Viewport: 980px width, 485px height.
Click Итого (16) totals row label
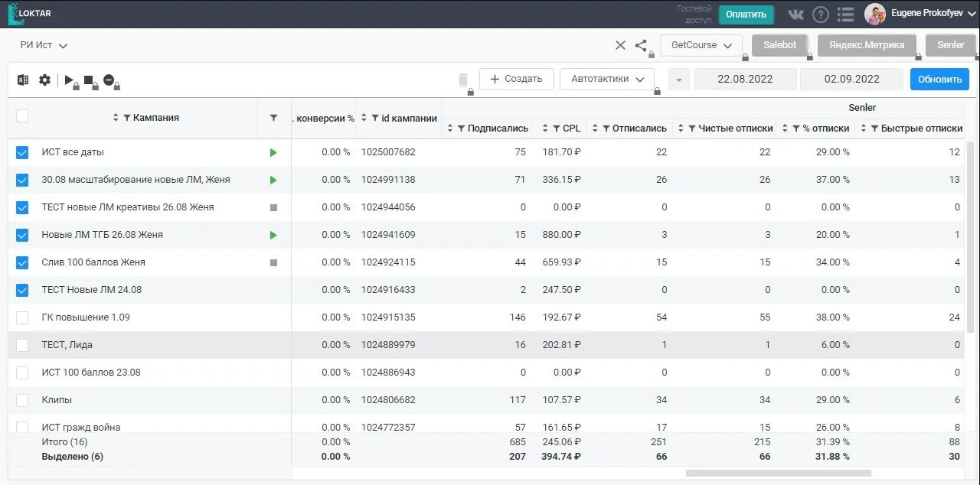pos(64,443)
